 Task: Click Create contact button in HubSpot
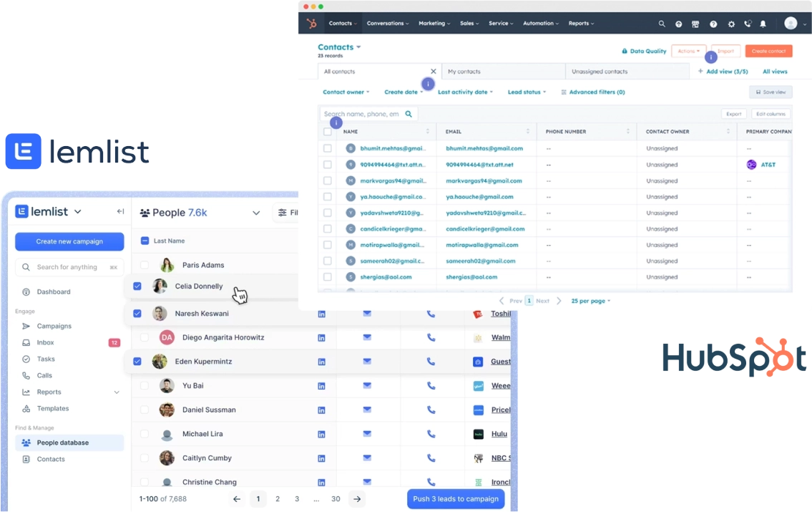click(768, 52)
